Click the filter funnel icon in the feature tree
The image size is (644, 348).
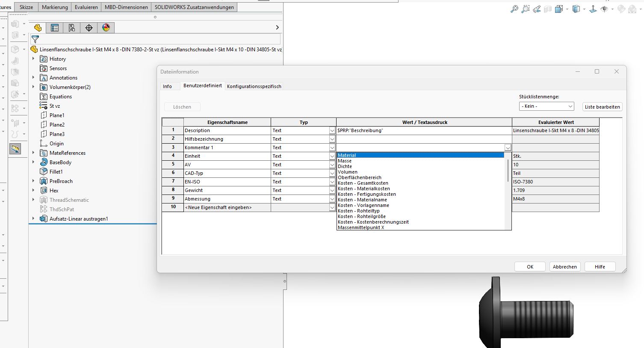pos(35,39)
